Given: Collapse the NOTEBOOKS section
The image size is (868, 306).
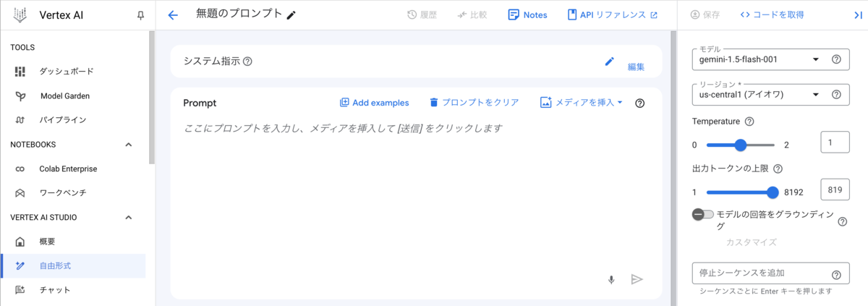Looking at the screenshot, I should click(x=129, y=145).
